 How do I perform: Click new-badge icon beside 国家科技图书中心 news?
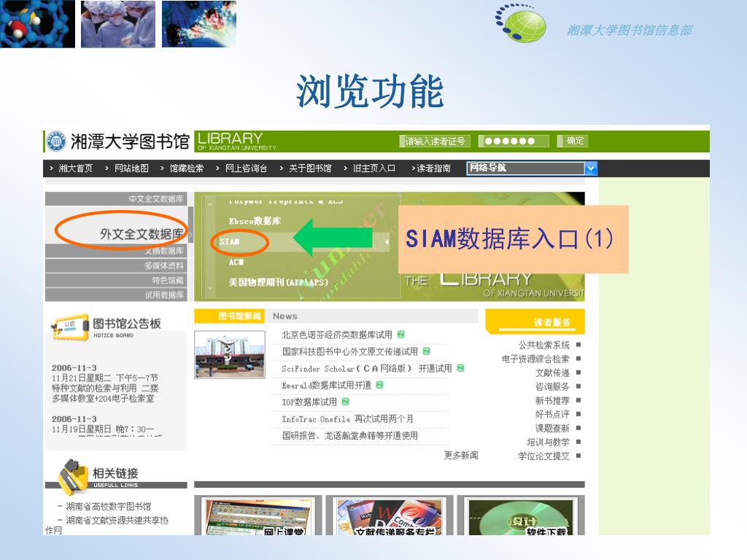point(426,351)
